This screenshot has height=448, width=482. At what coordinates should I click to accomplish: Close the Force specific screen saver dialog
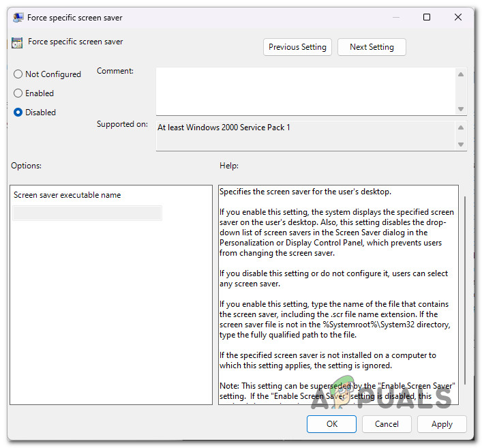point(458,17)
